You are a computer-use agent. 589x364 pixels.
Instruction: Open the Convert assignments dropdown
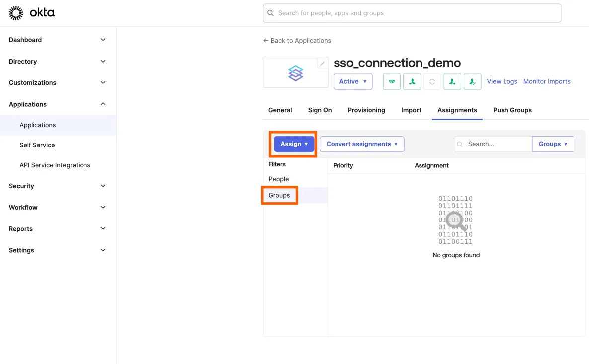click(x=362, y=144)
